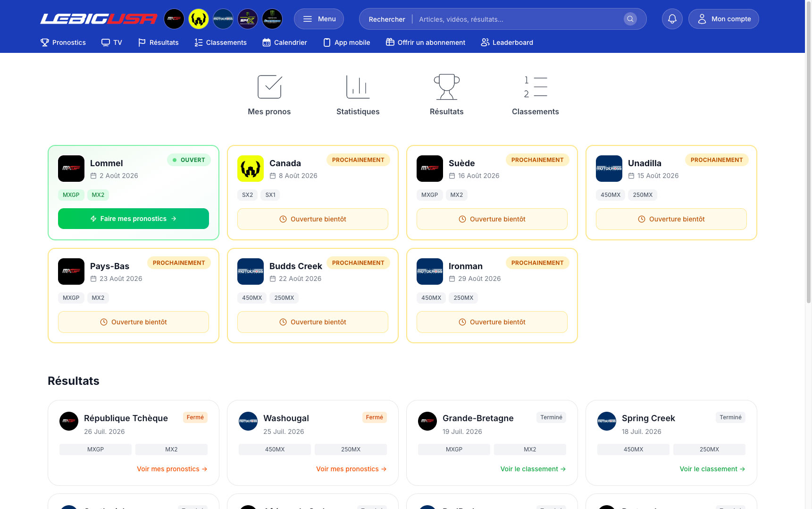Click the Motocross logo on Ironman card

(430, 271)
